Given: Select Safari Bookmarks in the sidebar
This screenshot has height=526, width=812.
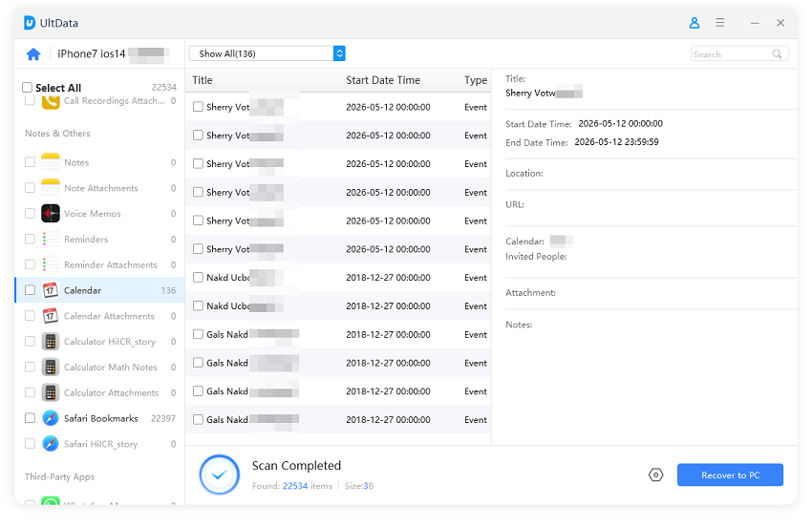Looking at the screenshot, I should point(101,418).
